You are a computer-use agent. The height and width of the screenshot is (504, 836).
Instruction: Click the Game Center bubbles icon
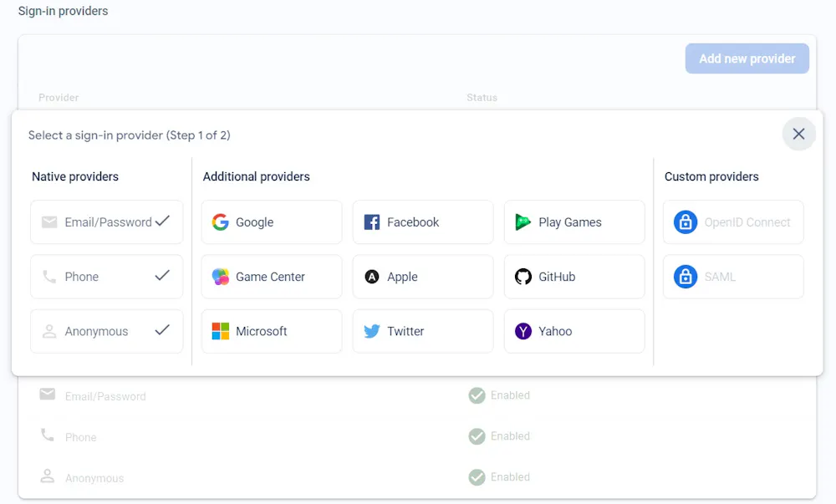(x=220, y=277)
